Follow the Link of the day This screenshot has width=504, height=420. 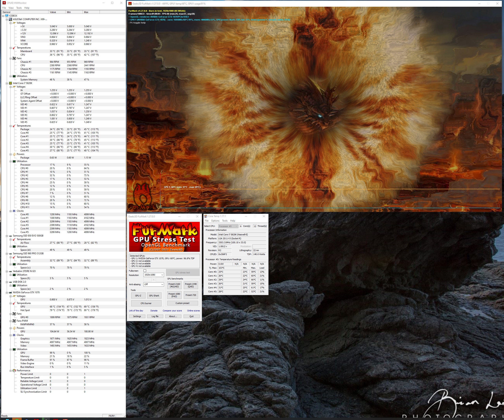[x=136, y=311]
